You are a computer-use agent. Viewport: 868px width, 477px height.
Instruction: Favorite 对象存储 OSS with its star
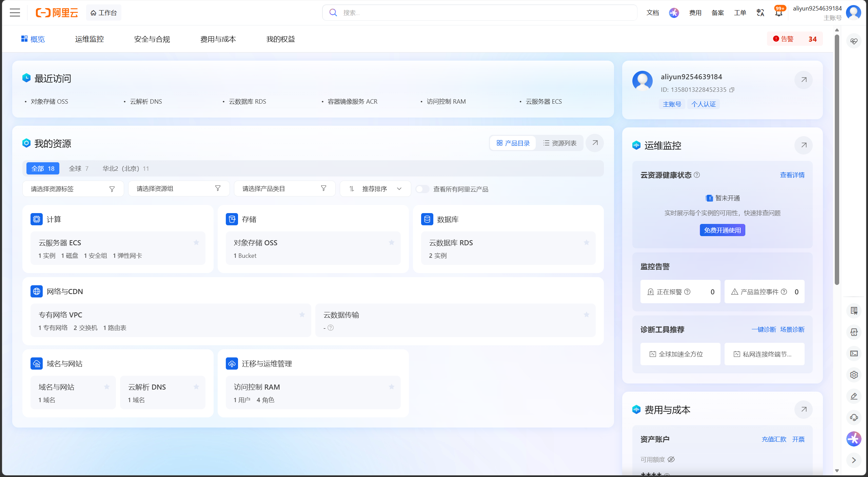click(392, 243)
